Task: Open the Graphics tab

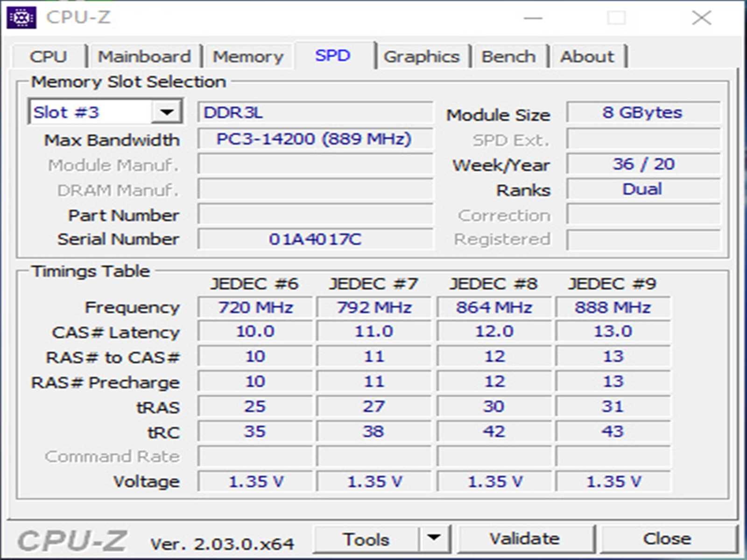Action: [x=422, y=56]
